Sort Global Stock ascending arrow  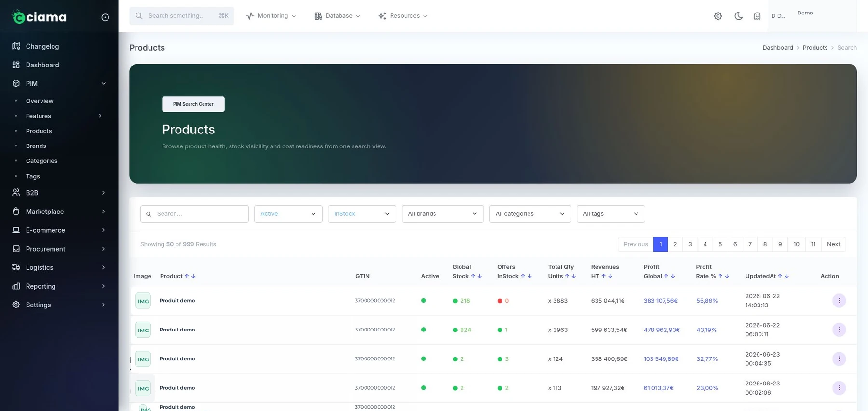pos(473,276)
